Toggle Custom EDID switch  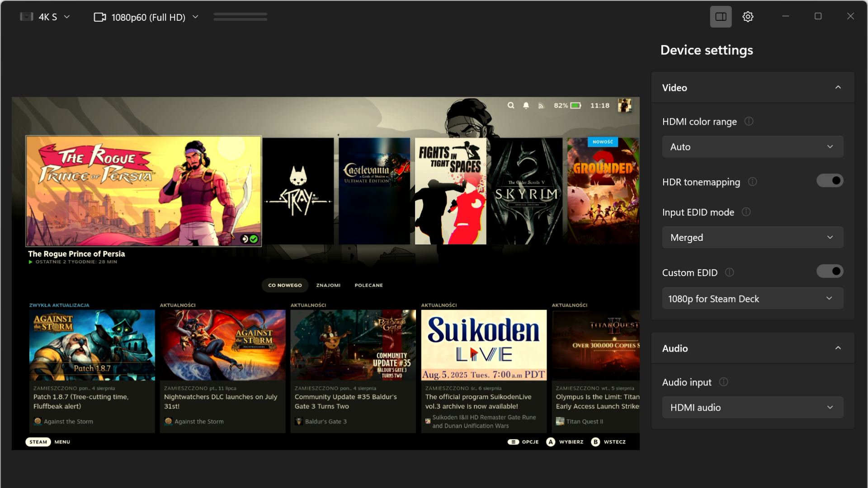point(830,271)
